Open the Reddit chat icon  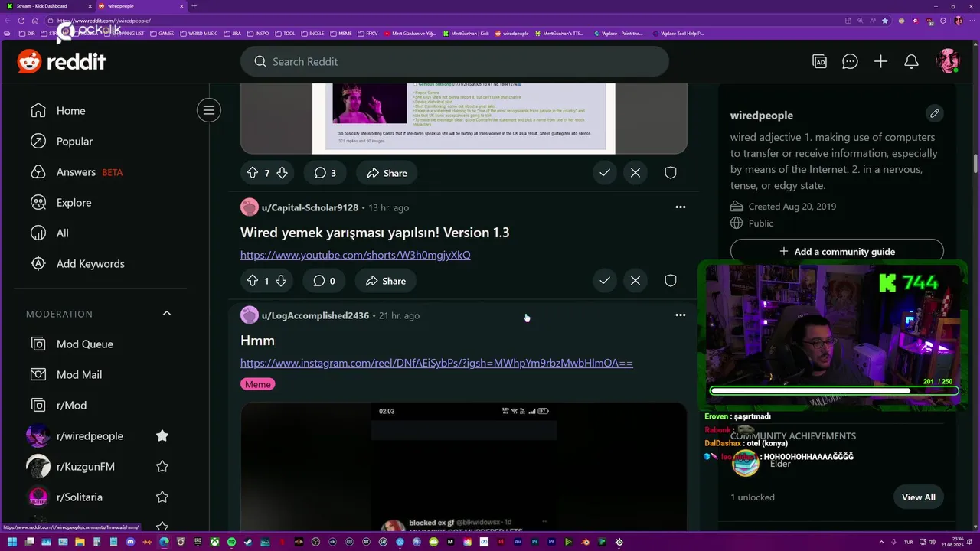tap(850, 61)
